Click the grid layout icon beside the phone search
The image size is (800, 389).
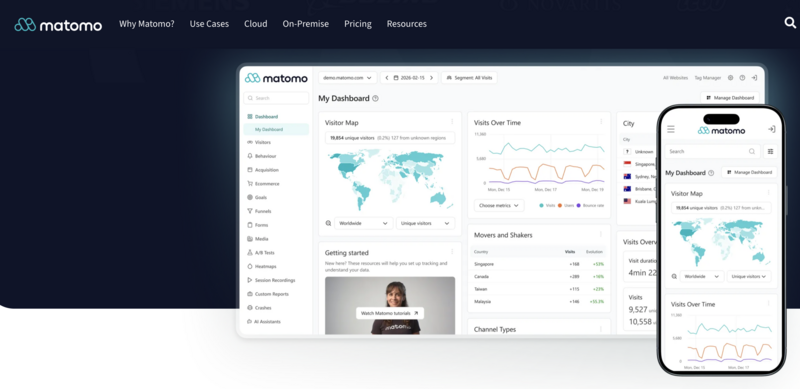(770, 151)
